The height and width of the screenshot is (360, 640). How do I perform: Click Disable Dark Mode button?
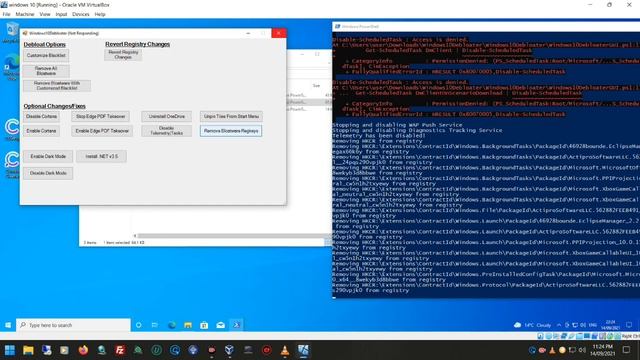(x=48, y=173)
